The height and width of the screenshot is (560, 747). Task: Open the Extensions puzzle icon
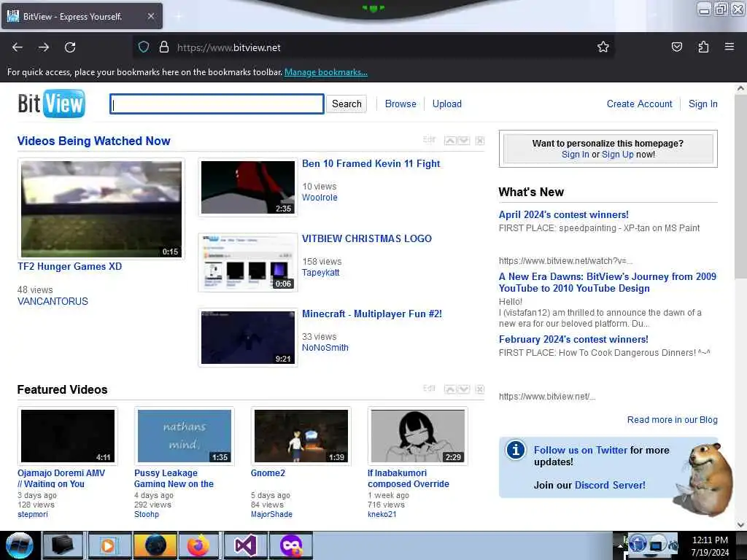click(703, 47)
